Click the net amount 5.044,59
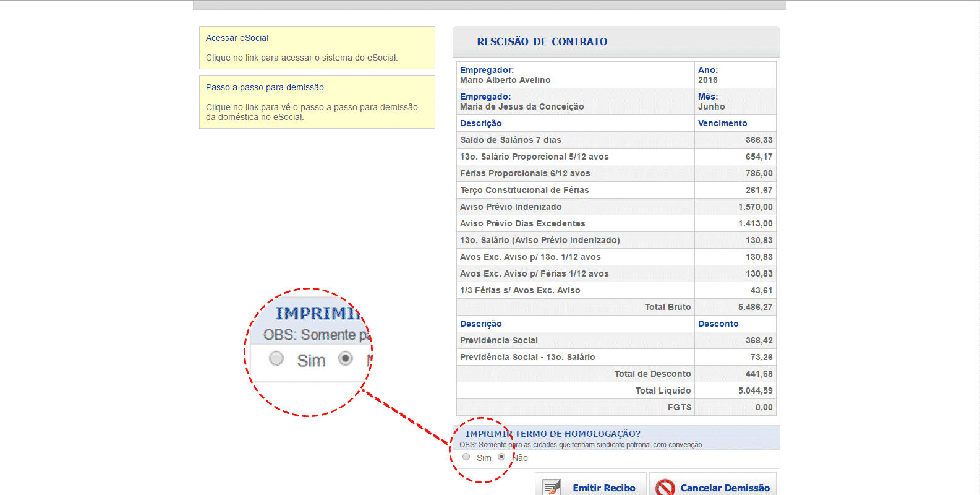The width and height of the screenshot is (980, 495). tap(755, 390)
